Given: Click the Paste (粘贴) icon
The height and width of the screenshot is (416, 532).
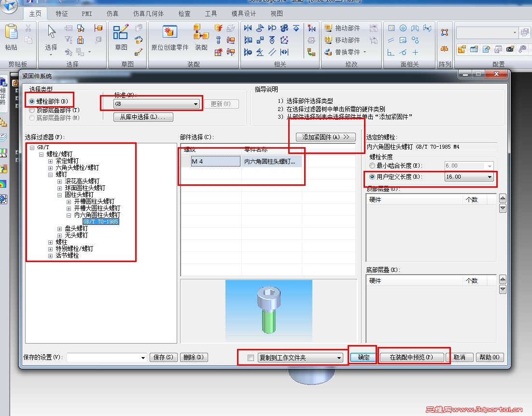Looking at the screenshot, I should [x=11, y=32].
